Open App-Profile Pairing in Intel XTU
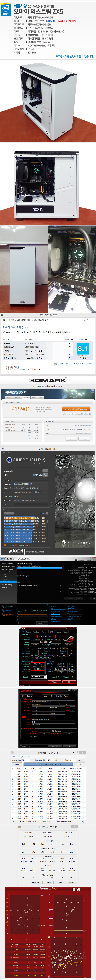Screen dimensions: 96x980 [9, 567]
